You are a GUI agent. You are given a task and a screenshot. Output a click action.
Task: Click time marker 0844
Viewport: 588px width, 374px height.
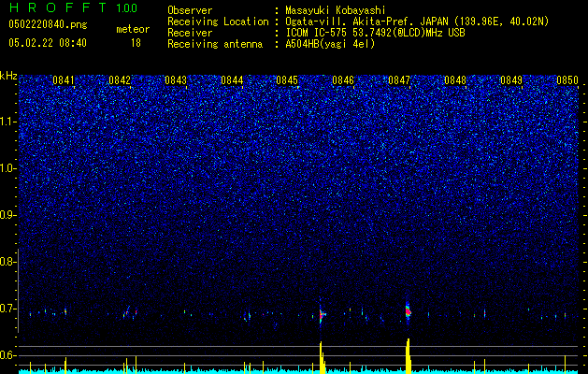(x=232, y=80)
